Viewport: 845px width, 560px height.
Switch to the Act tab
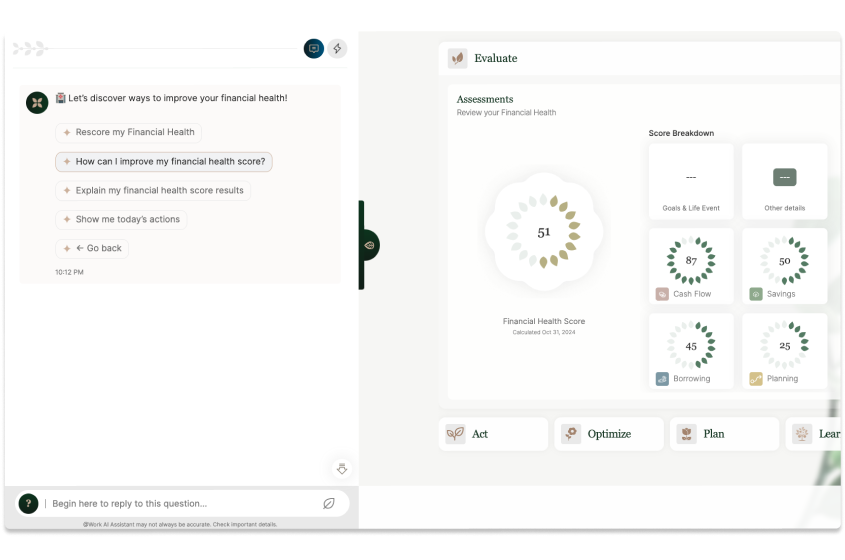click(x=493, y=434)
